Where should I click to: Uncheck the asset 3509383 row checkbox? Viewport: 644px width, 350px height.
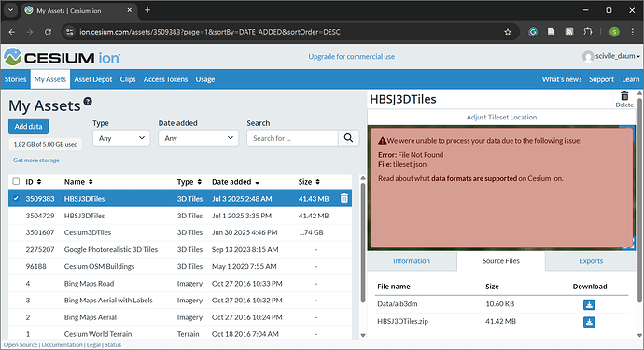click(16, 199)
